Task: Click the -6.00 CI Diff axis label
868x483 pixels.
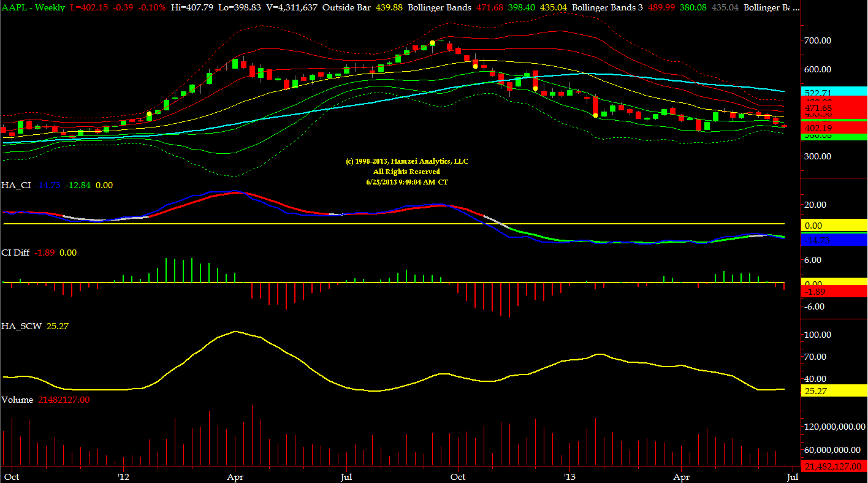Action: tap(815, 306)
